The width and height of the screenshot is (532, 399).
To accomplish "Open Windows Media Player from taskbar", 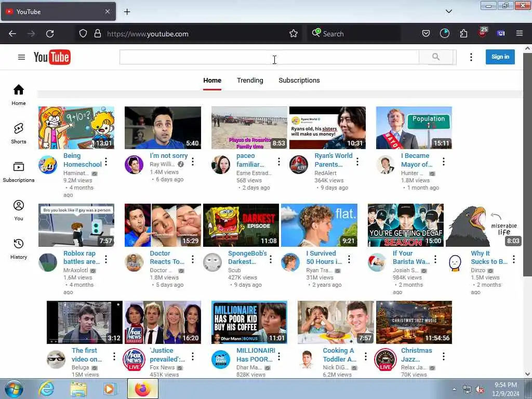I will (x=110, y=389).
